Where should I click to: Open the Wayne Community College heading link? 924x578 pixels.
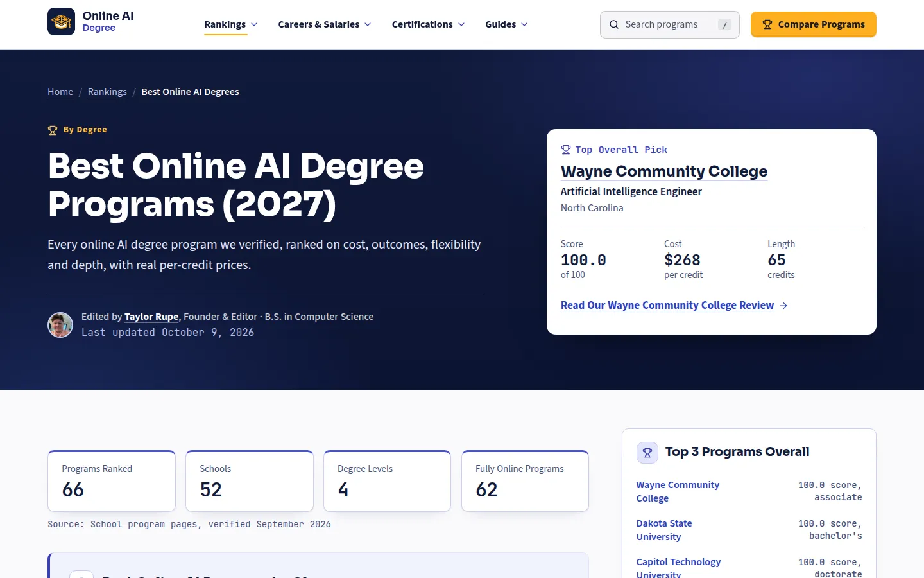664,171
